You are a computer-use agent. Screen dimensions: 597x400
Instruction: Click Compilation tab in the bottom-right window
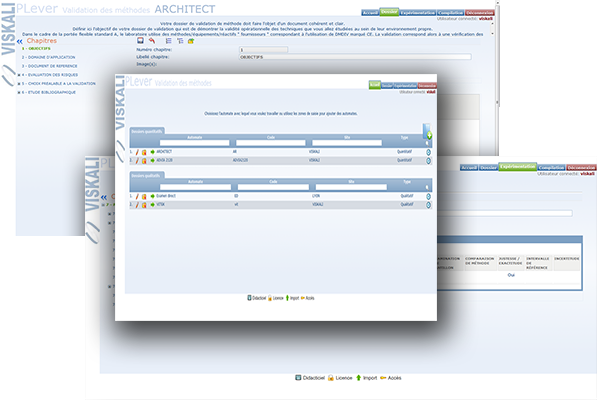tap(551, 168)
